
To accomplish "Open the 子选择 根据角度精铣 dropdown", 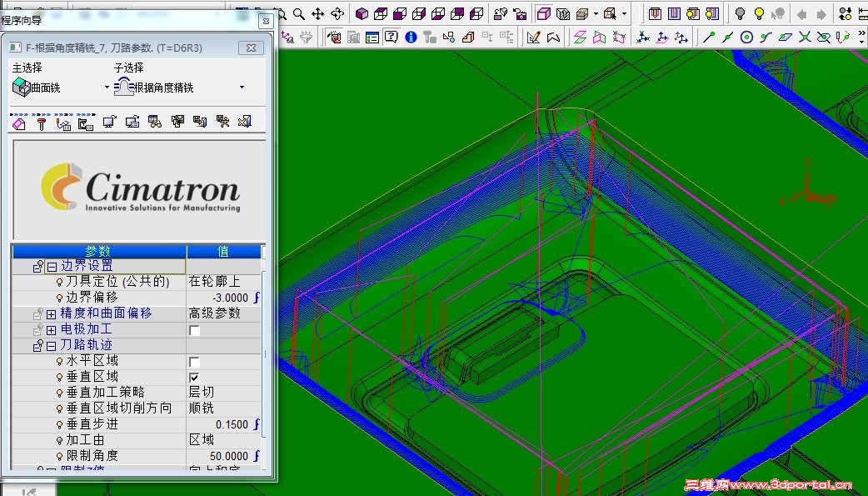I will pyautogui.click(x=242, y=88).
